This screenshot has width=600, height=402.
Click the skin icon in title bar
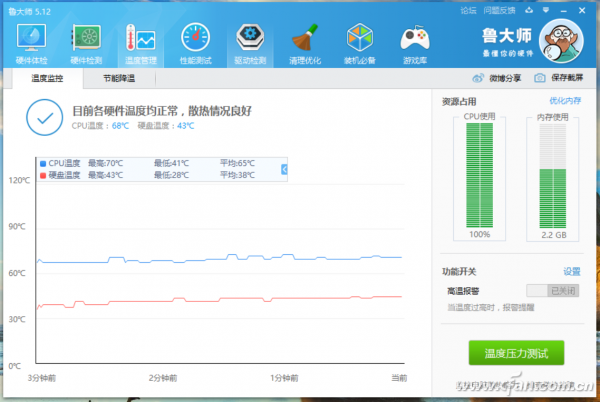pyautogui.click(x=529, y=10)
